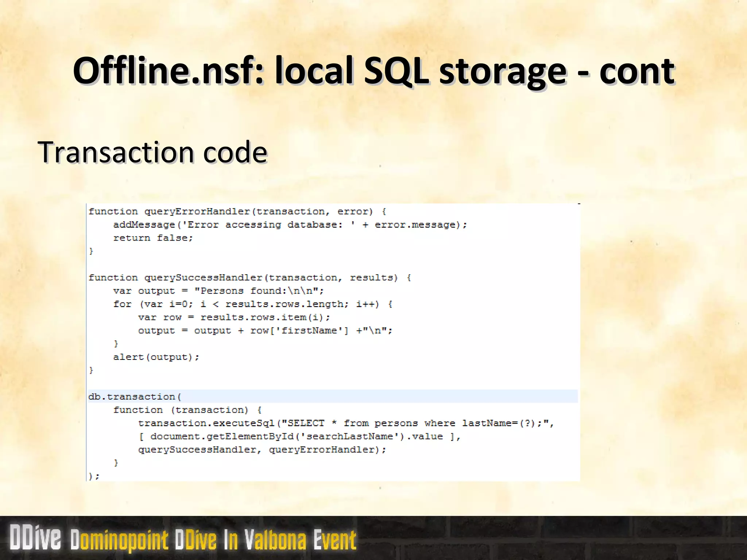The image size is (747, 560).
Task: Click the 'function querySuccessHandler(transaction, results) {' line
Action: click(x=250, y=278)
